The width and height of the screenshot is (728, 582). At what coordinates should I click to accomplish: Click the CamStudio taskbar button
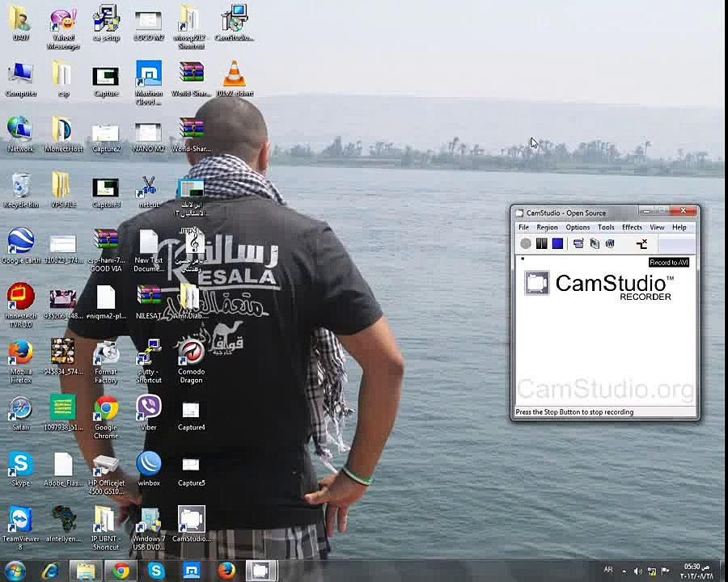point(261,571)
